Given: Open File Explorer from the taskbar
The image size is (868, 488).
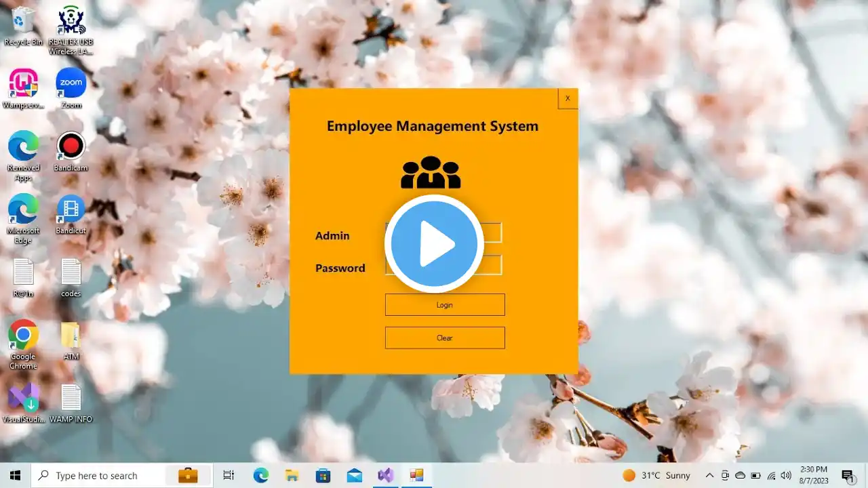Looking at the screenshot, I should pos(292,475).
